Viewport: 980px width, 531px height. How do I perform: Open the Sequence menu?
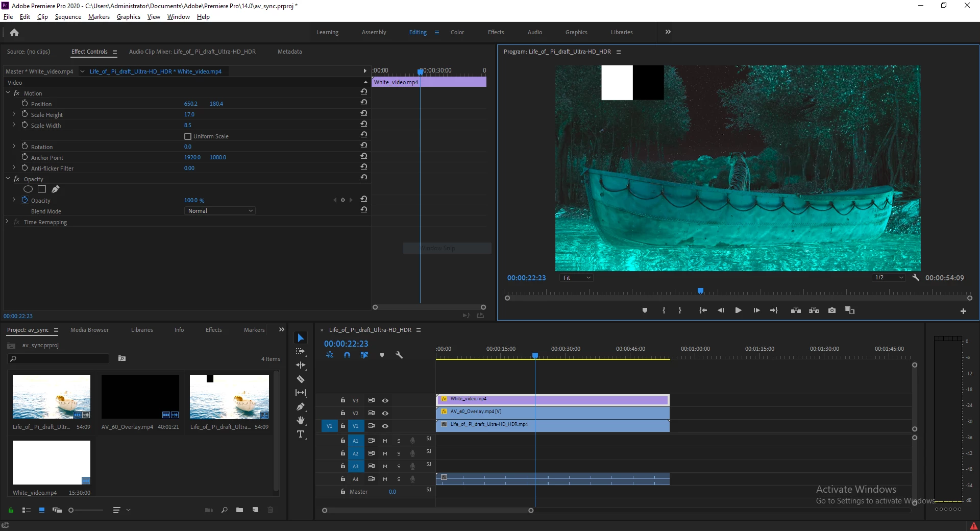click(x=68, y=17)
